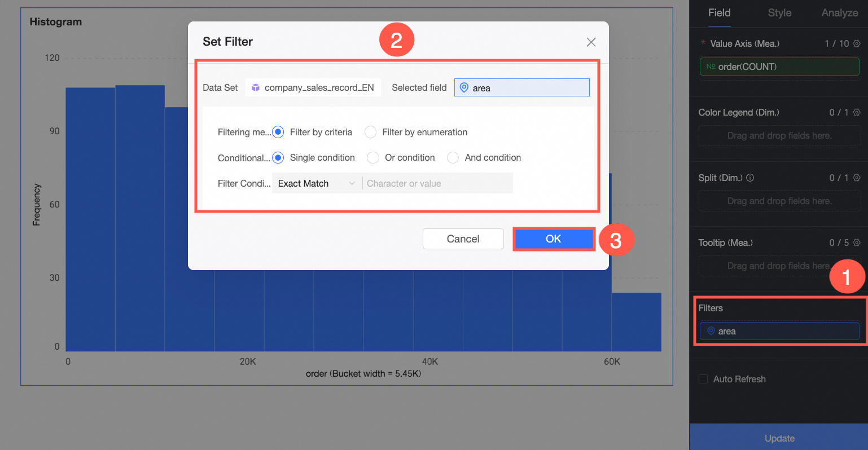Click the company_sales_record_EN dataset name
Screen dimensions: 868x450
click(x=319, y=88)
